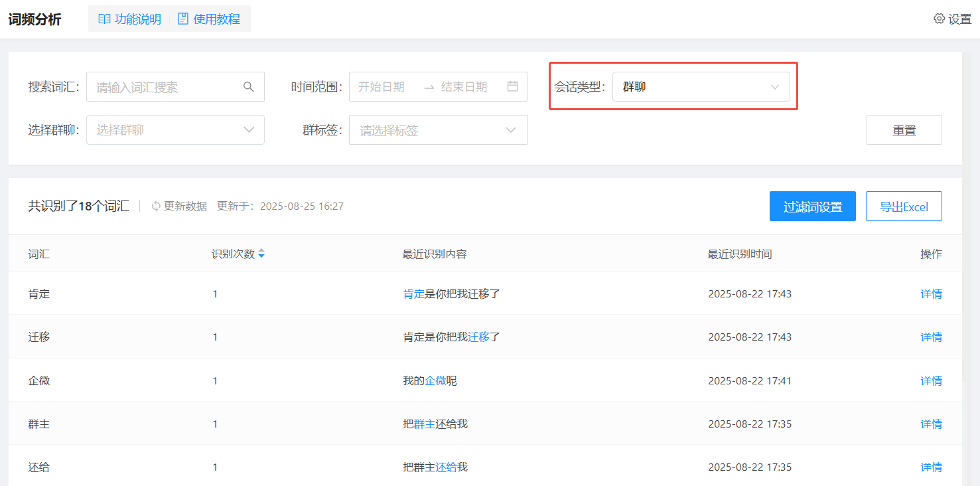The width and height of the screenshot is (980, 486).
Task: Click the search magnifier icon in vocabulary field
Action: [249, 87]
